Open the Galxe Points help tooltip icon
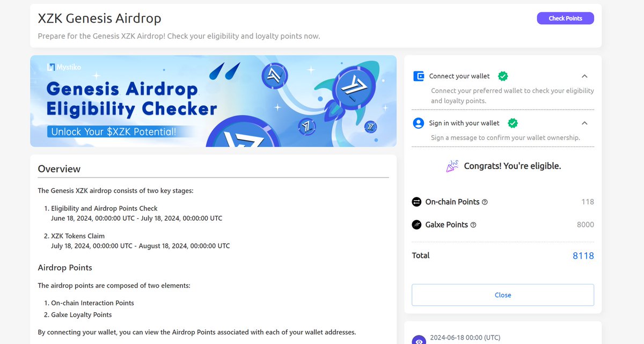This screenshot has height=344, width=644. click(473, 225)
